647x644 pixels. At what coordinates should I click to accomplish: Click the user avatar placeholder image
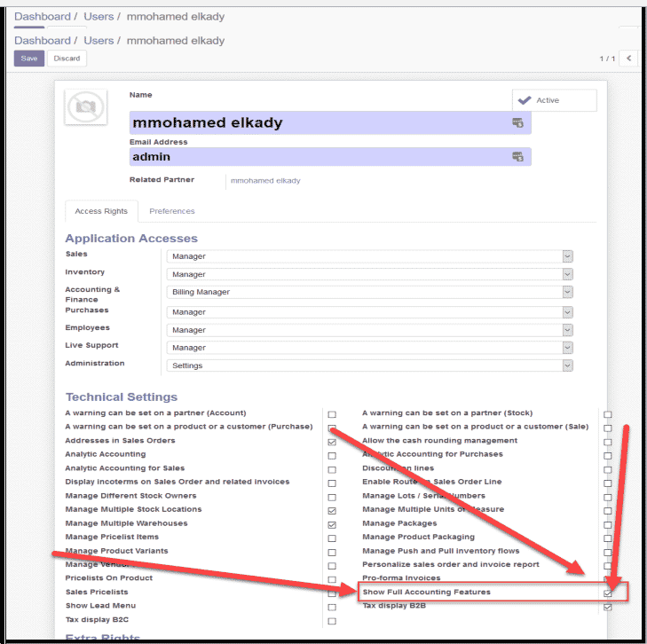click(x=86, y=106)
